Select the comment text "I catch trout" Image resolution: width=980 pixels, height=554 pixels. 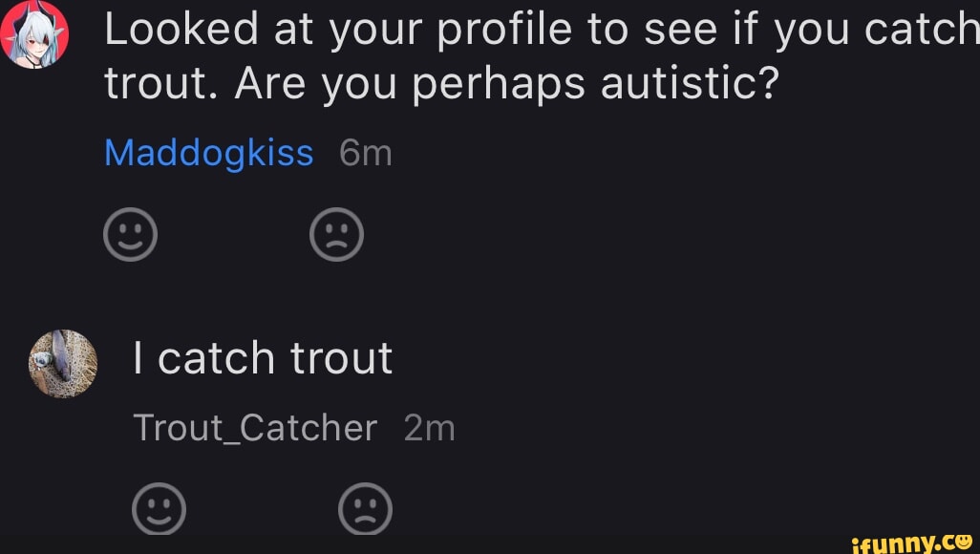262,358
